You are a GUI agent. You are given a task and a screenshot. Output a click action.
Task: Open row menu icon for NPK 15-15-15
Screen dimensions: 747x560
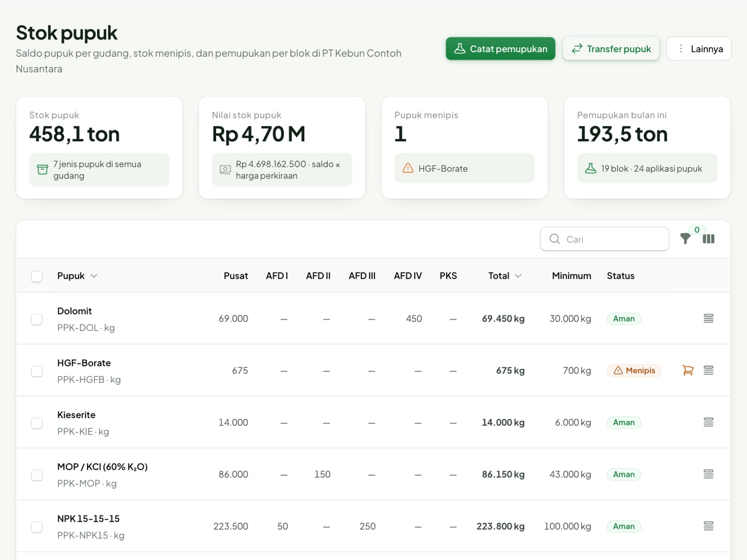click(709, 526)
